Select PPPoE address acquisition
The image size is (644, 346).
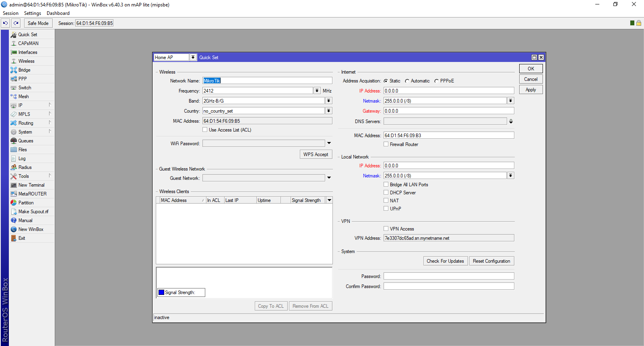(x=436, y=81)
